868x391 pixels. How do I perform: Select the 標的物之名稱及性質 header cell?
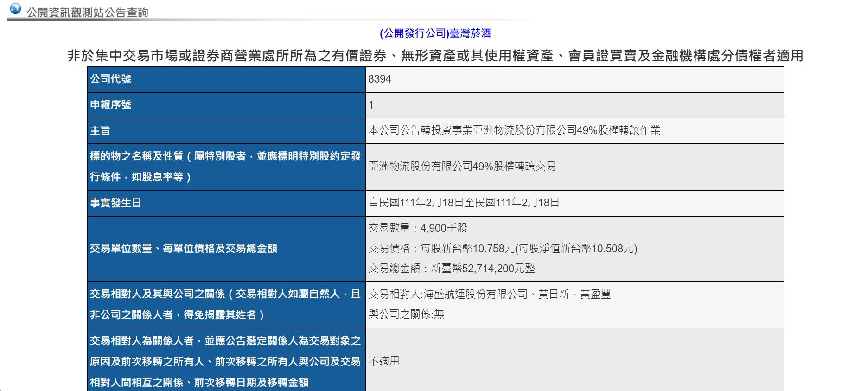click(226, 167)
